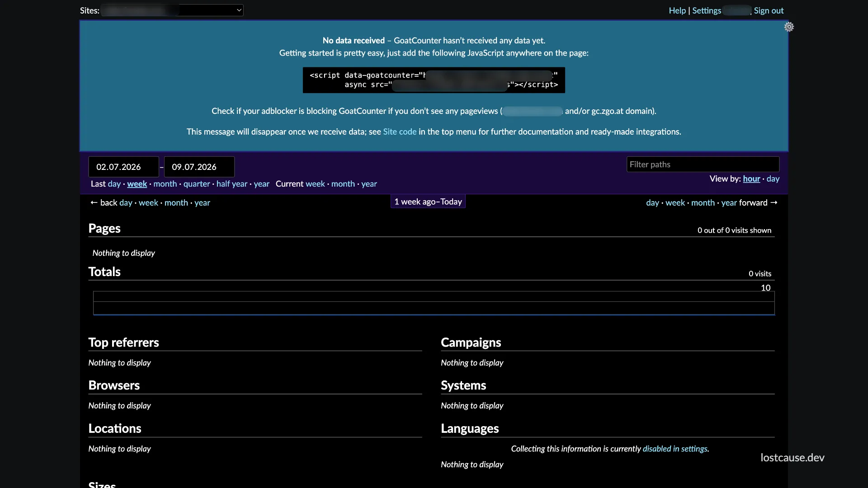This screenshot has height=488, width=868.
Task: Select Last day period
Action: pos(114,184)
